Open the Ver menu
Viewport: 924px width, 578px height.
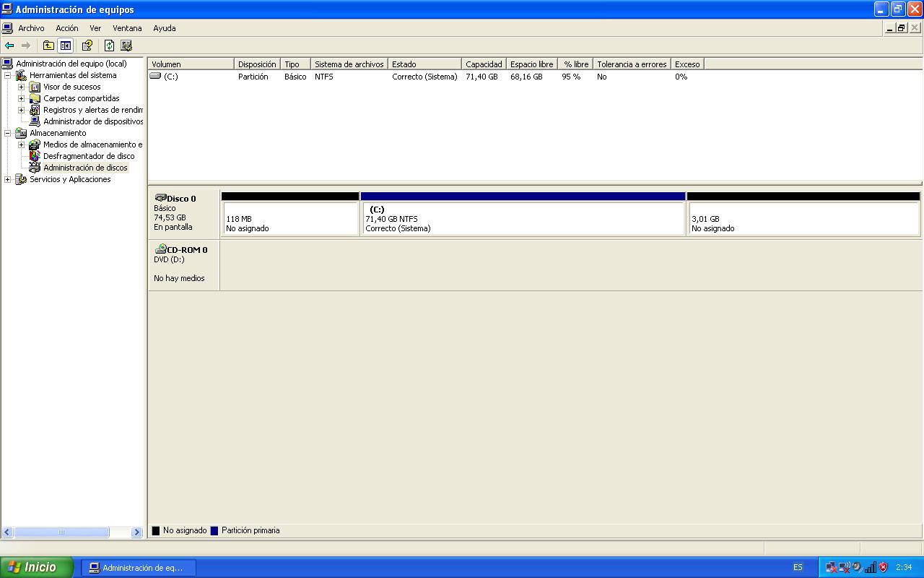[95, 28]
